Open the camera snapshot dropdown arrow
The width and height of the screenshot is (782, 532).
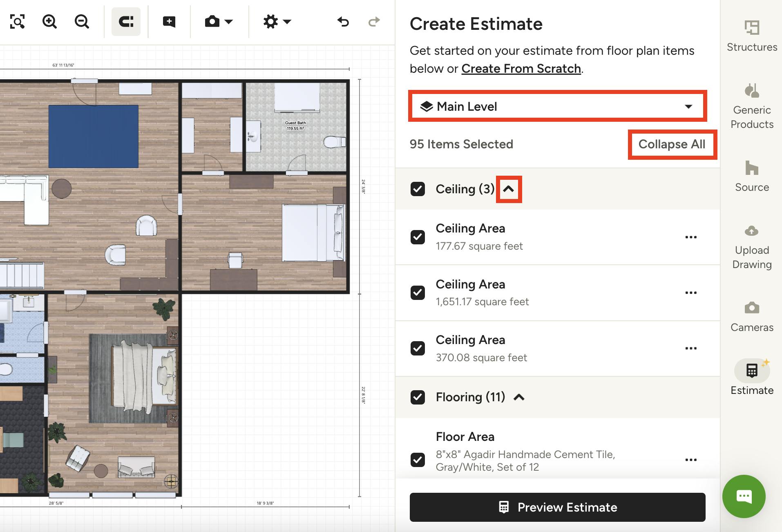[x=229, y=22]
